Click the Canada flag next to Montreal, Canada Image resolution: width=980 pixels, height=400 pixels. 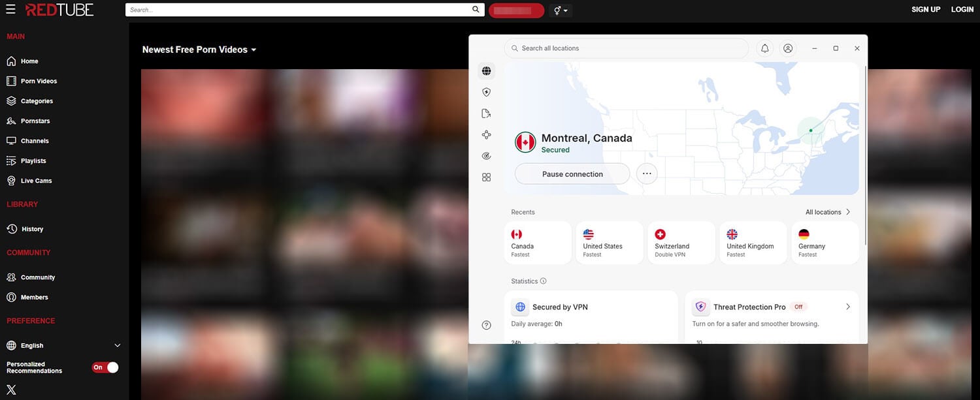pyautogui.click(x=525, y=142)
